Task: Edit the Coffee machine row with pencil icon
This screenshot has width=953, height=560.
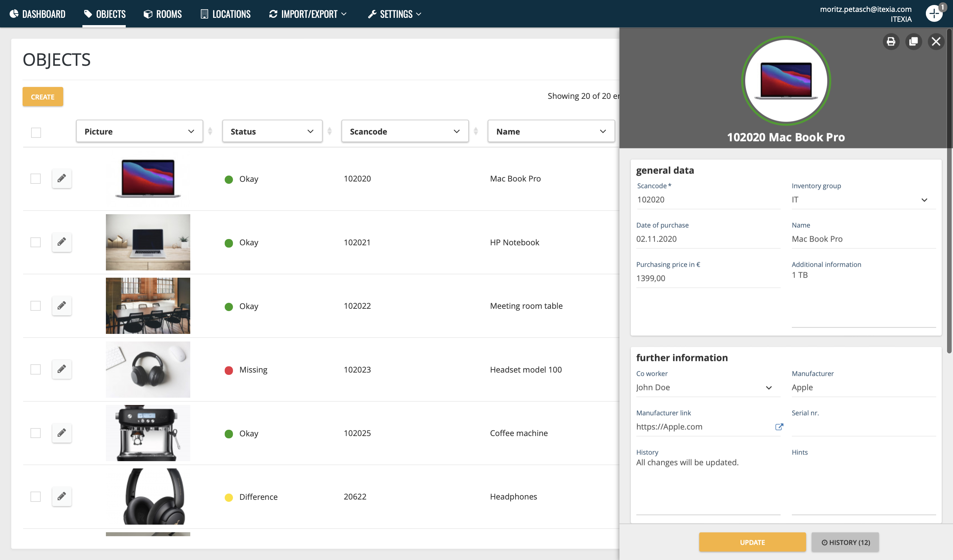Action: pos(62,433)
